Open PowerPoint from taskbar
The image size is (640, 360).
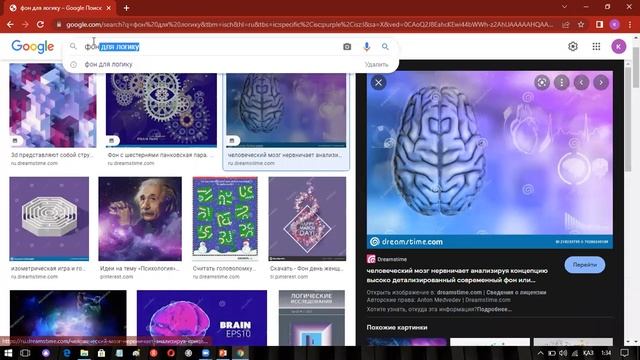coord(223,353)
